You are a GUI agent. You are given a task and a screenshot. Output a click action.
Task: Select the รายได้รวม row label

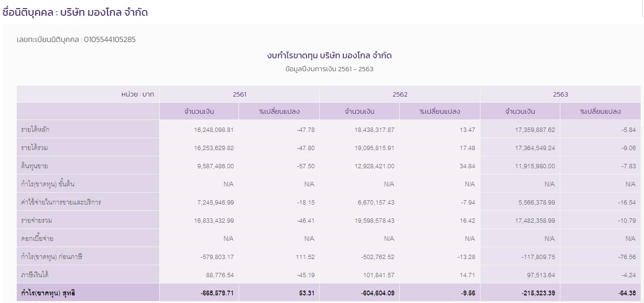[33, 147]
